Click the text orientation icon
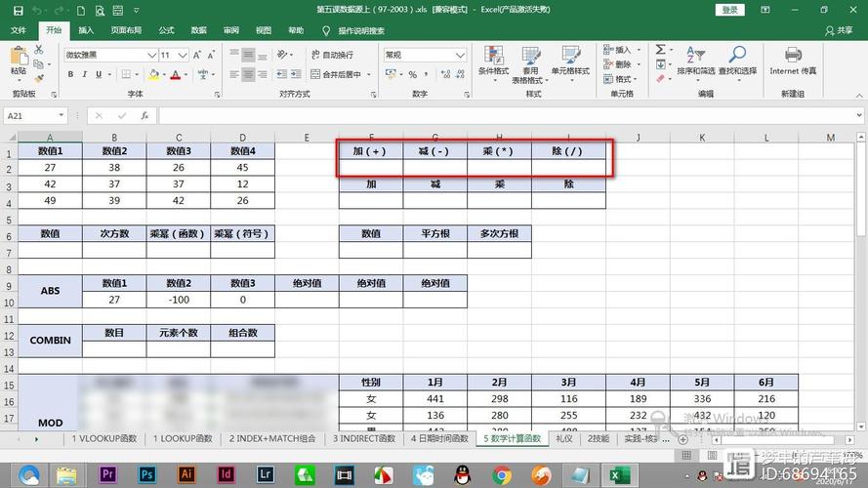This screenshot has height=488, width=868. (x=283, y=55)
